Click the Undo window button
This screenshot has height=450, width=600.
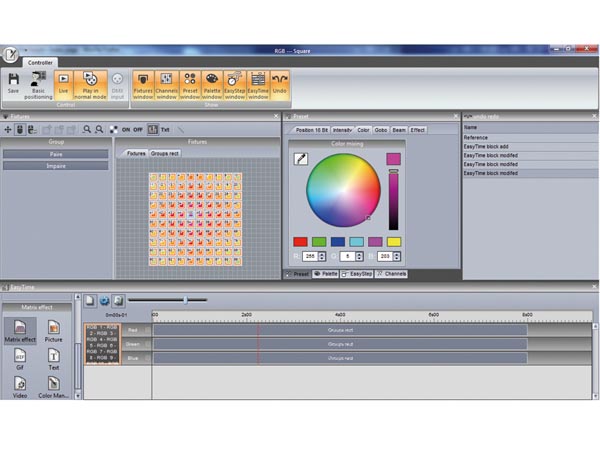pyautogui.click(x=280, y=84)
